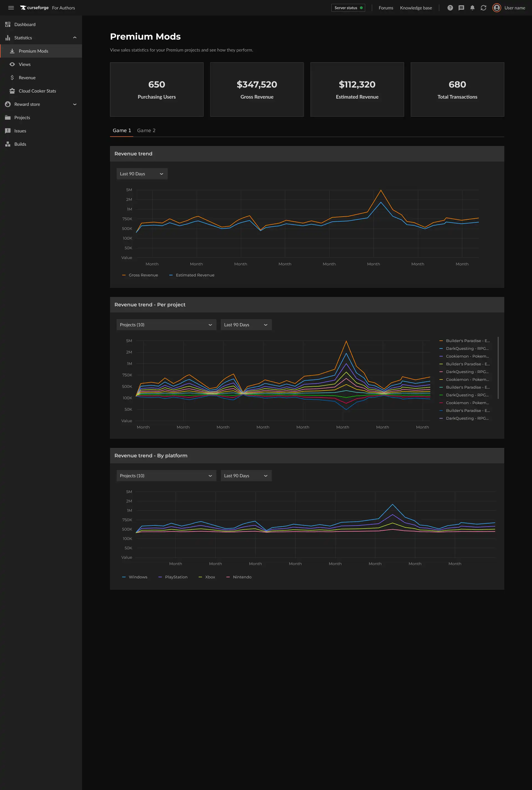Toggle Xbox platform legend series
This screenshot has height=790, width=532.
tap(207, 577)
